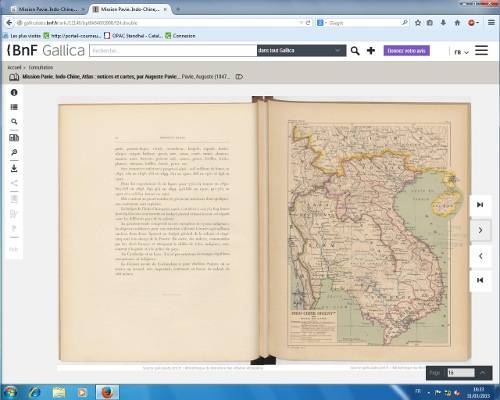Click the tag icon after the document title
Screen dimensions: 500x400
click(x=239, y=77)
